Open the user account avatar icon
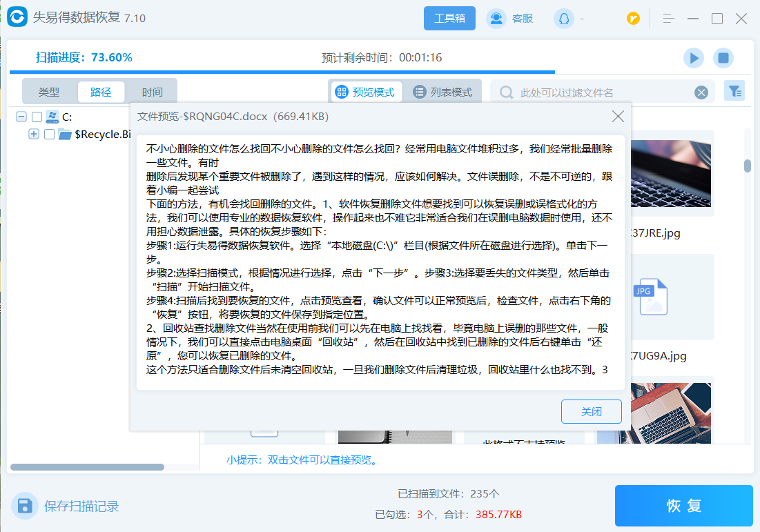The height and width of the screenshot is (532, 760). (564, 19)
